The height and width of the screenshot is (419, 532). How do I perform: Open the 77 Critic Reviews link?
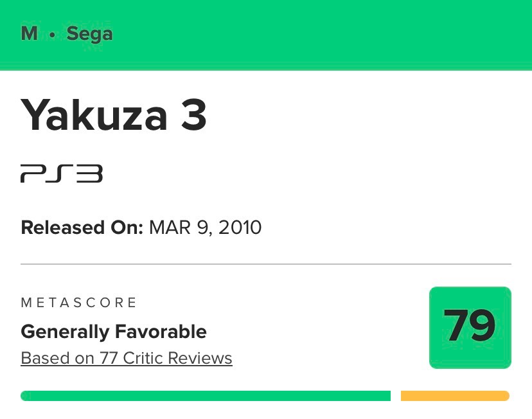tap(127, 358)
